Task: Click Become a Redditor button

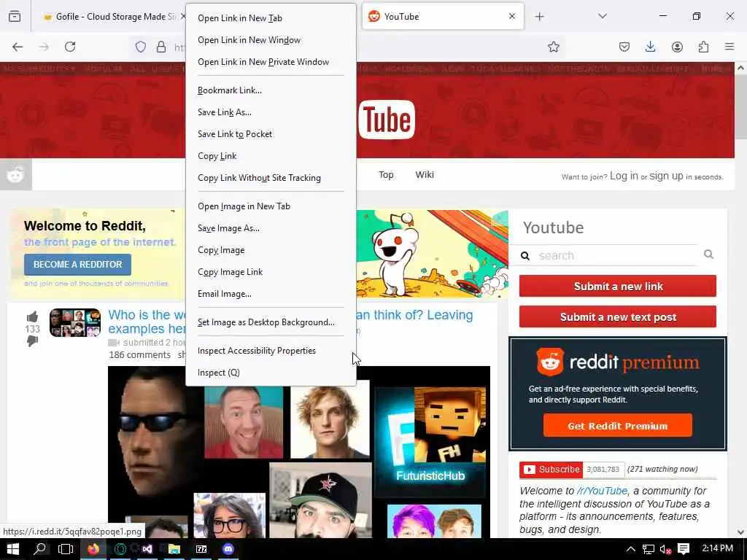Action: [x=77, y=264]
